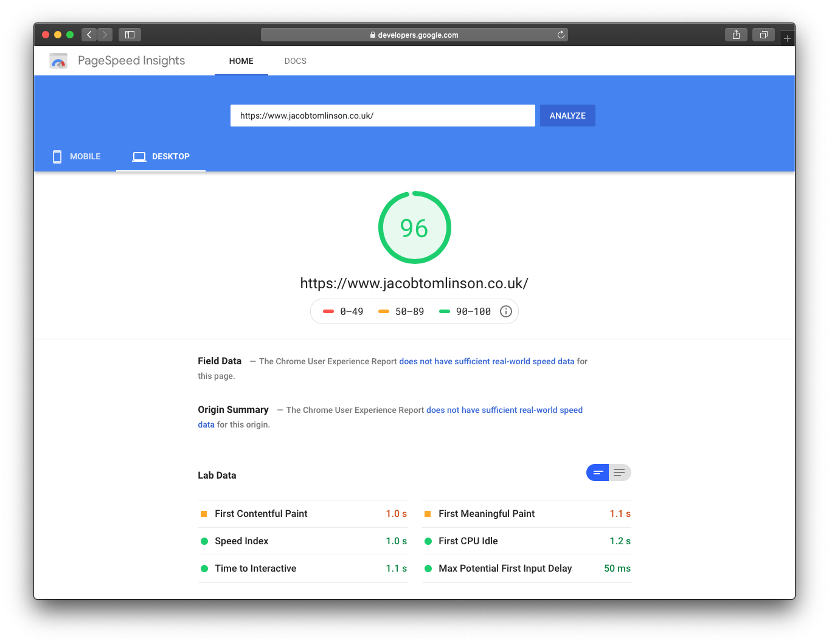This screenshot has width=829, height=644.
Task: Switch to the DOCS tab
Action: coord(296,61)
